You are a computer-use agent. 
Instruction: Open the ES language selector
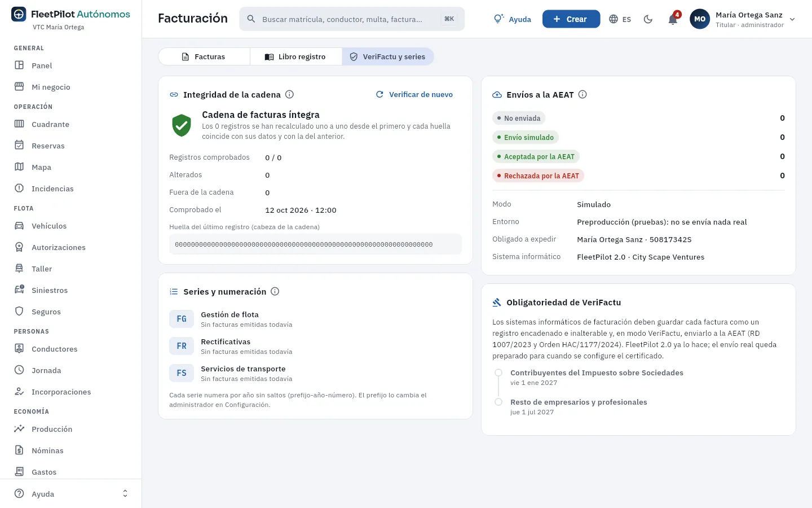click(620, 19)
